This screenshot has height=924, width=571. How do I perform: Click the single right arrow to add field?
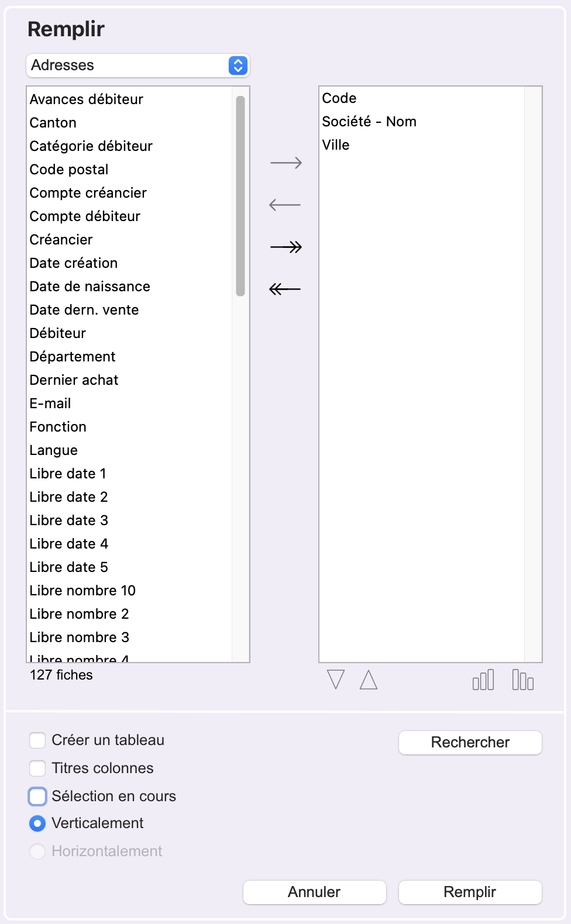tap(285, 163)
